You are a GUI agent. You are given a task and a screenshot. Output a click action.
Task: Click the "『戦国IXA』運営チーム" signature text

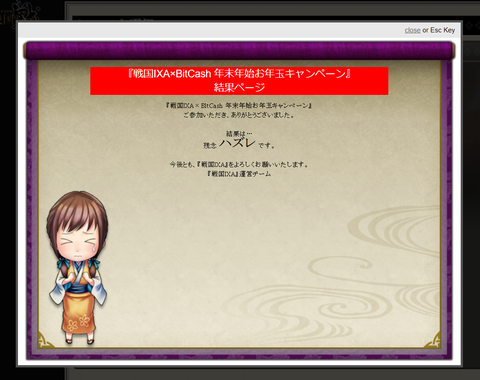tap(239, 174)
